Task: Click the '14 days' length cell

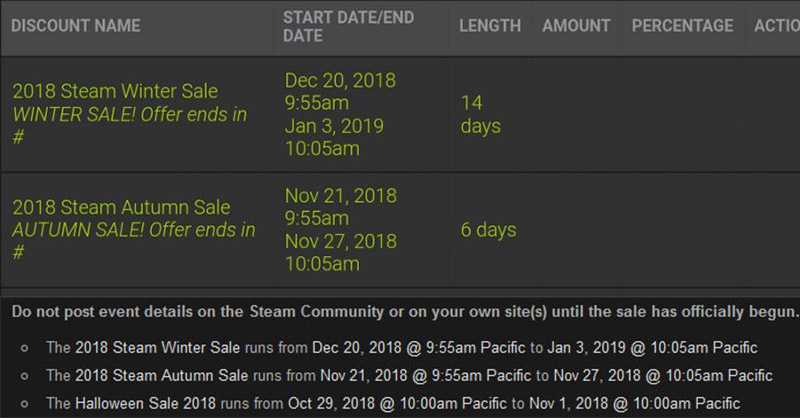Action: (480, 114)
